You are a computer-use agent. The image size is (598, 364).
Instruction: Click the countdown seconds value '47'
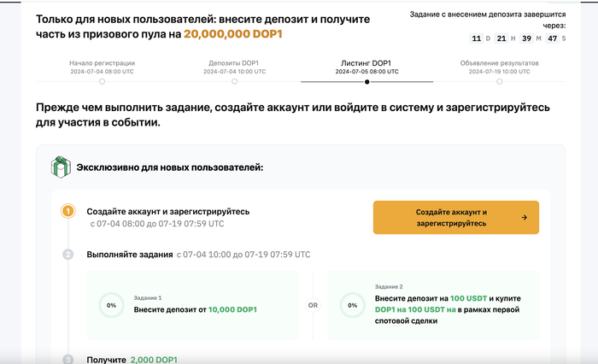(552, 38)
